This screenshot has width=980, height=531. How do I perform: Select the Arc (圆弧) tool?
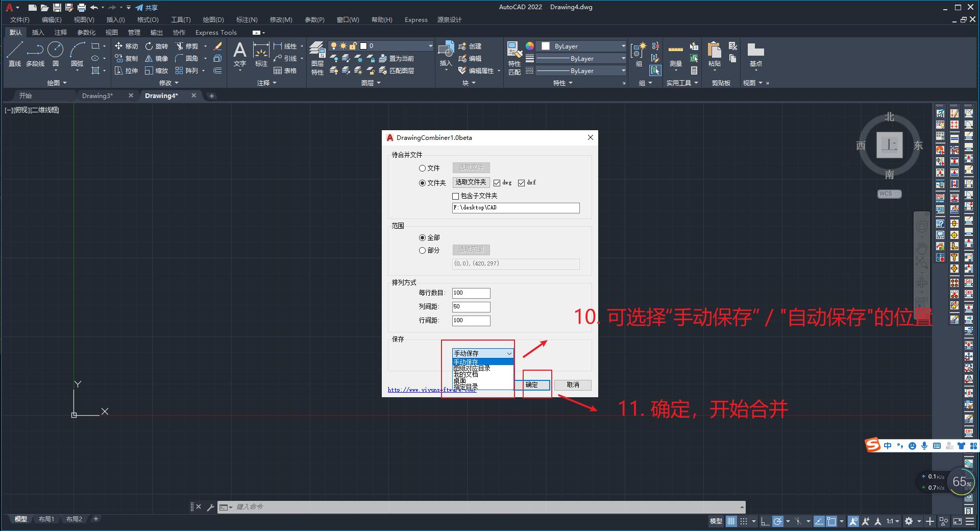(x=77, y=54)
